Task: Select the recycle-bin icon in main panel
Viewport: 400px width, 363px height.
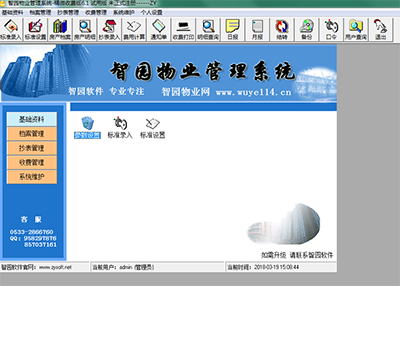Action: 87,123
